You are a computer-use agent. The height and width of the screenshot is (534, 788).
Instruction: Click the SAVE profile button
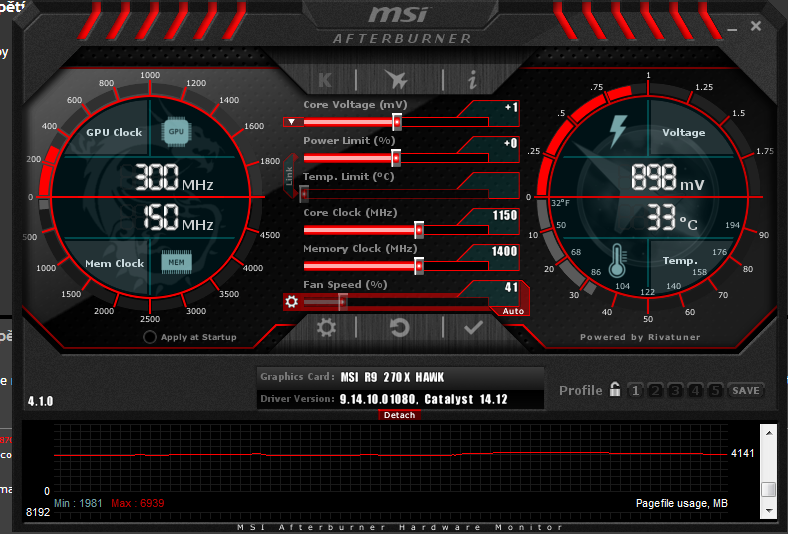[x=746, y=390]
